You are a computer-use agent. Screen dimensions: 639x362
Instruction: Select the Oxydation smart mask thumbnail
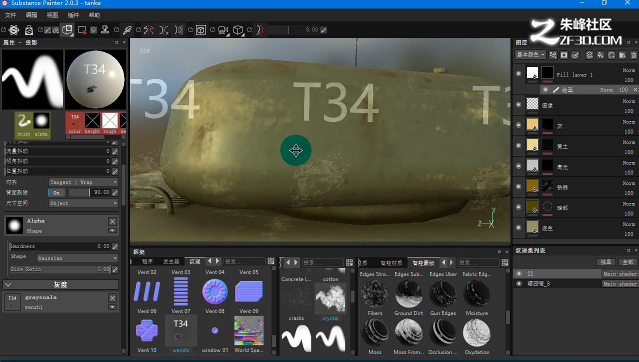476,333
